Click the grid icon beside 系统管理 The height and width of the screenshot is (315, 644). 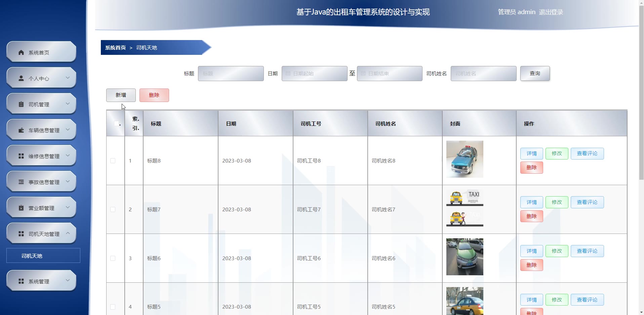click(x=21, y=281)
